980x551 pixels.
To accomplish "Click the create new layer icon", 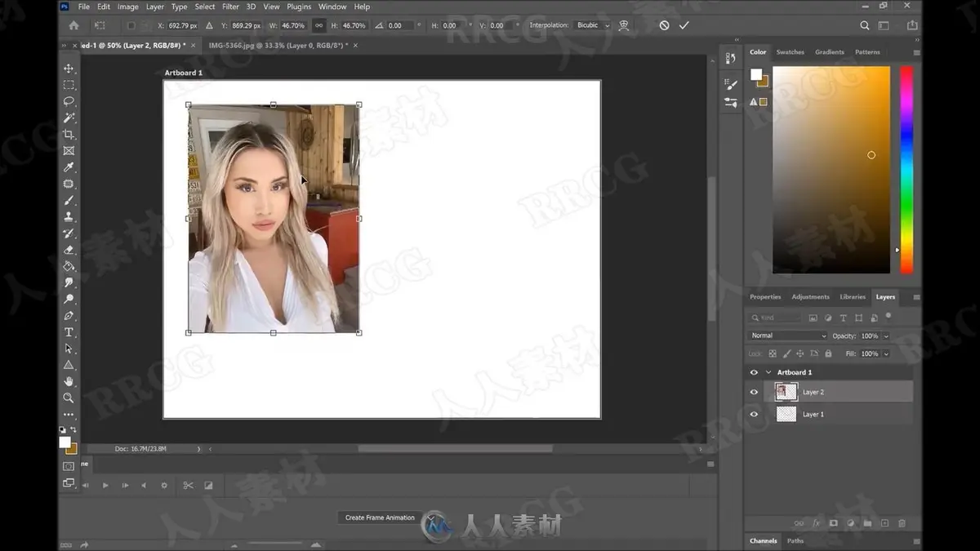I will coord(884,523).
